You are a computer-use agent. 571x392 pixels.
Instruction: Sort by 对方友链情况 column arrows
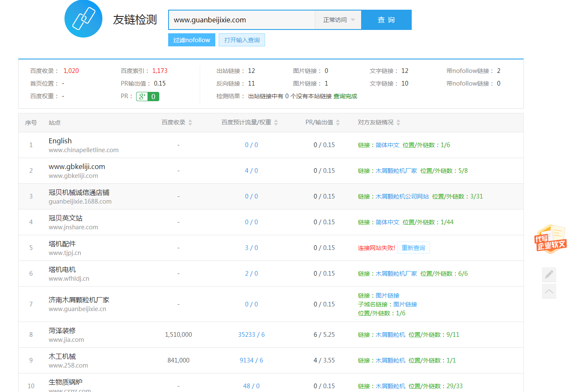(398, 123)
